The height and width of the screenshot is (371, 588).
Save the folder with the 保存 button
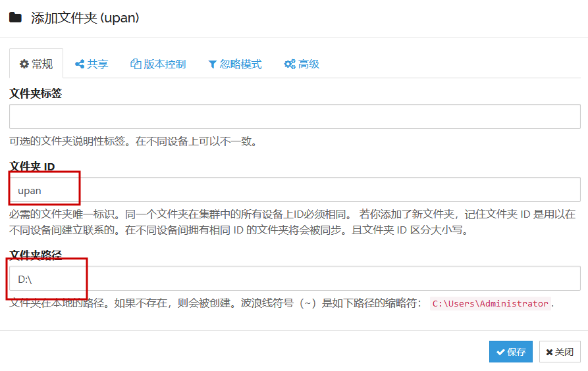(511, 351)
